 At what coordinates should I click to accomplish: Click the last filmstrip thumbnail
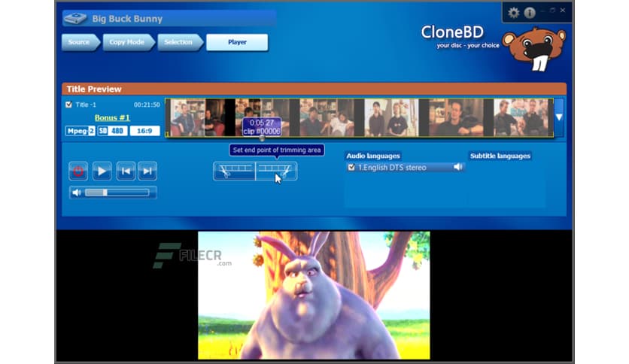point(521,118)
